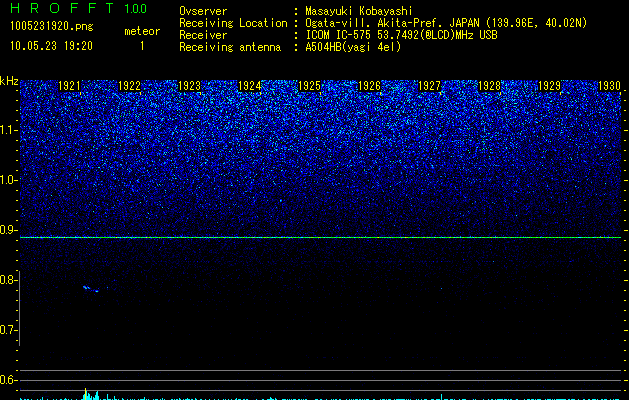Click the 0.6 kHz axis label
This screenshot has height=400, width=629.
click(8, 380)
